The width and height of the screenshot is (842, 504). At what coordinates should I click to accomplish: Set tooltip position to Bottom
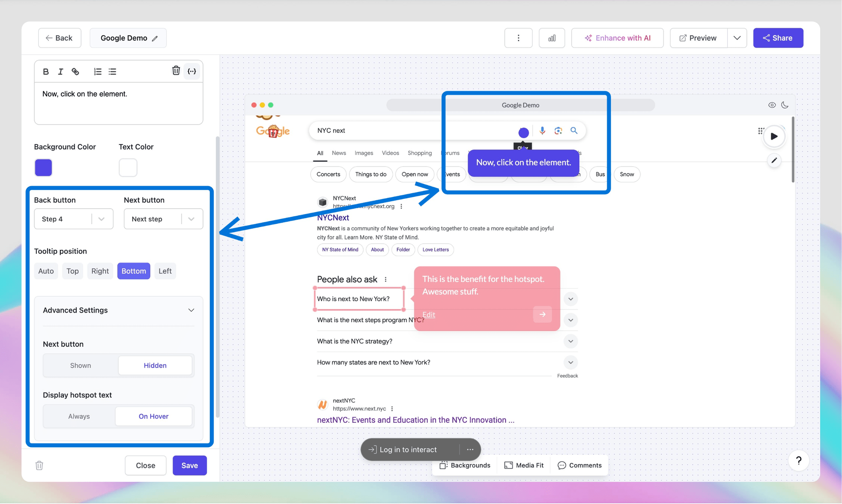(x=133, y=271)
